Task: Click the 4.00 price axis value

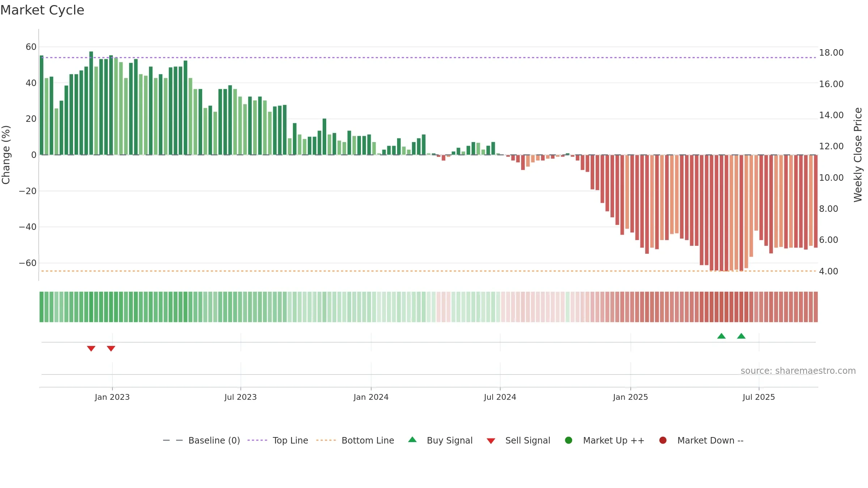Action: tap(829, 271)
